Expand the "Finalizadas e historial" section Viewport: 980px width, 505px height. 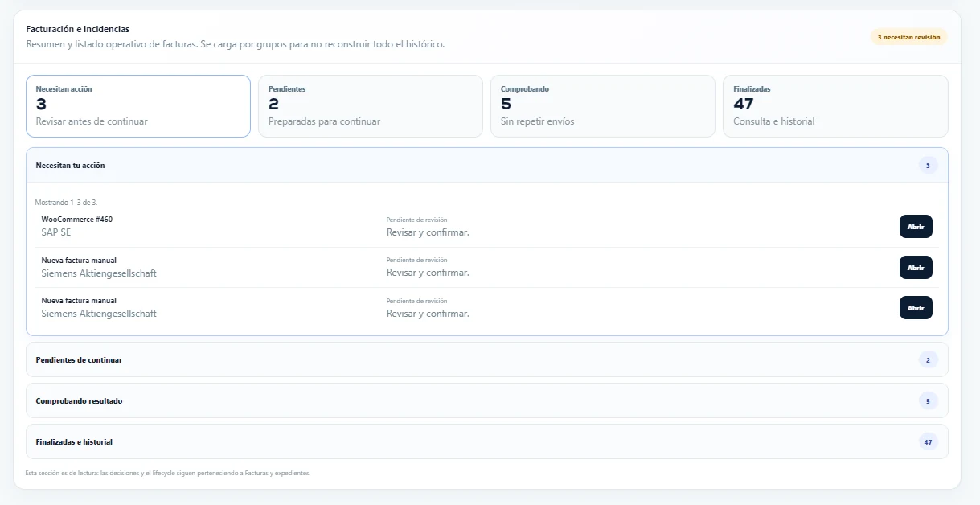[487, 442]
